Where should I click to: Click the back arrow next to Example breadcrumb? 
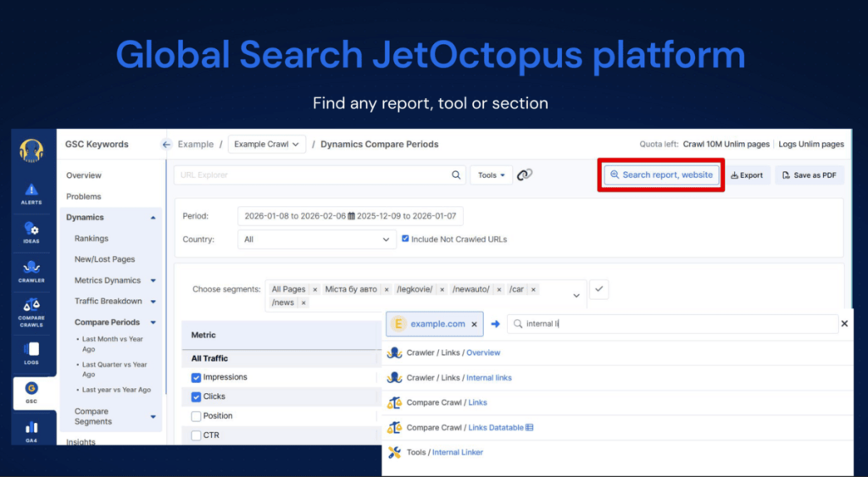(166, 145)
